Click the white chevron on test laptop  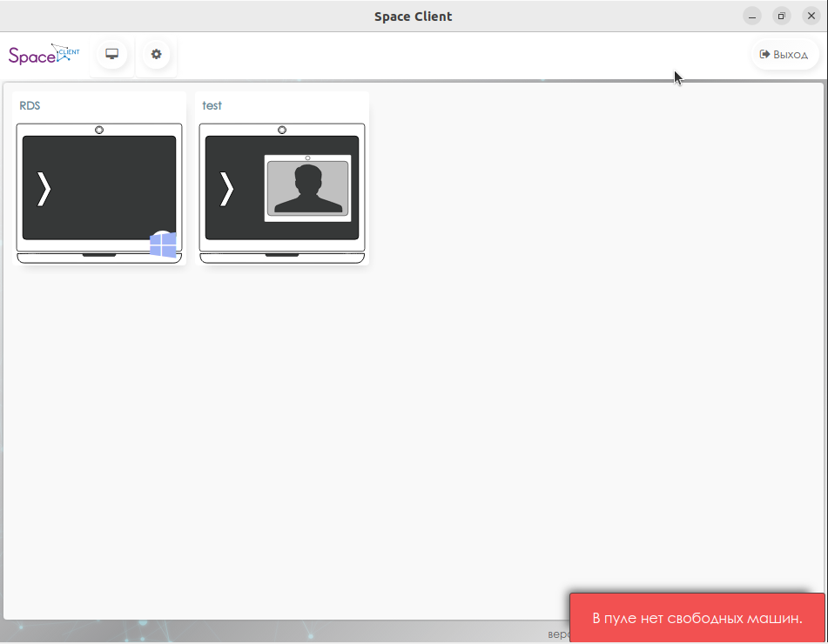(226, 189)
